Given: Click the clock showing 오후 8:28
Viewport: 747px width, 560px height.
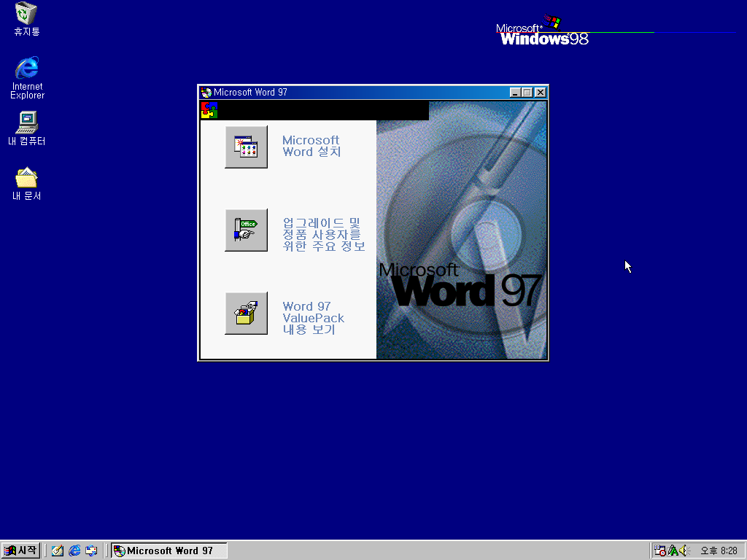Looking at the screenshot, I should (x=719, y=551).
